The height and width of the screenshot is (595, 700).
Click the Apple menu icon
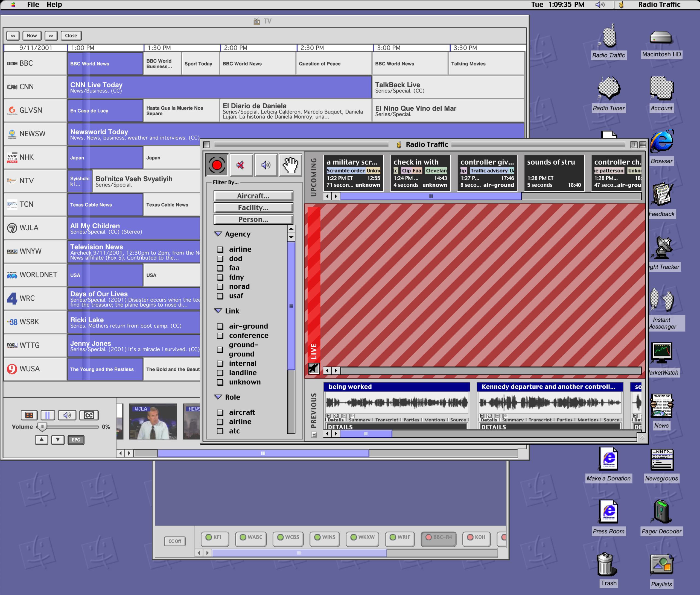[x=13, y=5]
